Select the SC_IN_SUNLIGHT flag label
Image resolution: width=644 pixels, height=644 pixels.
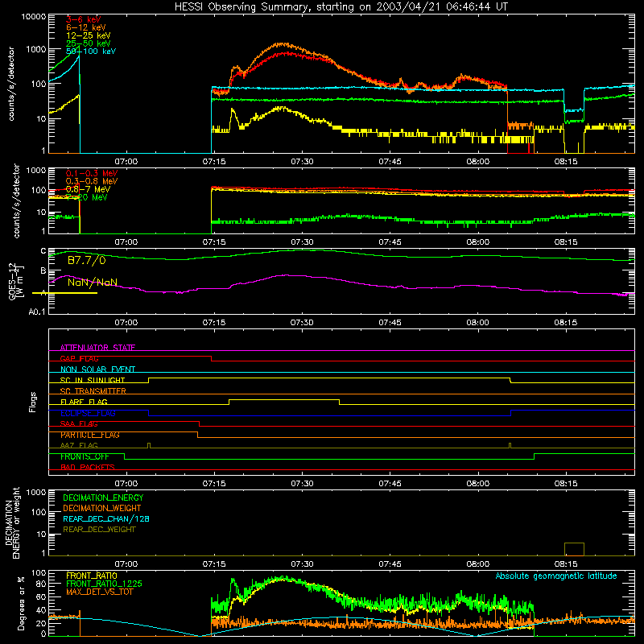pos(93,380)
